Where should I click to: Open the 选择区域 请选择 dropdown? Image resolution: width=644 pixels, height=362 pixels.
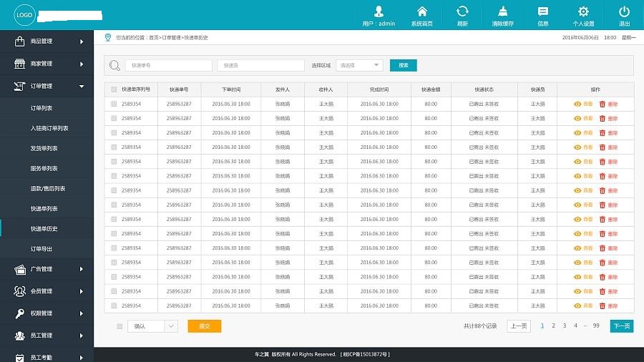coord(359,65)
